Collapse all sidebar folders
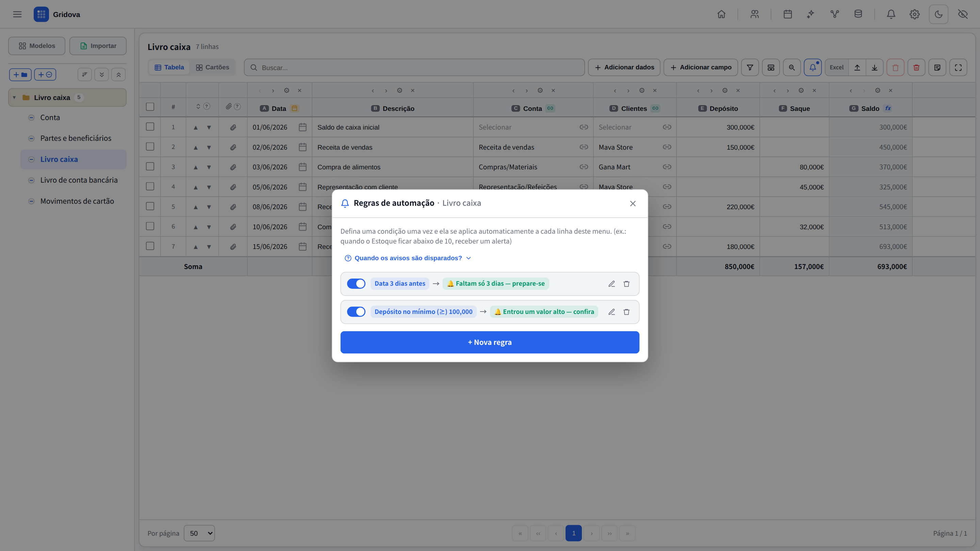This screenshot has width=980, height=551. click(x=118, y=74)
